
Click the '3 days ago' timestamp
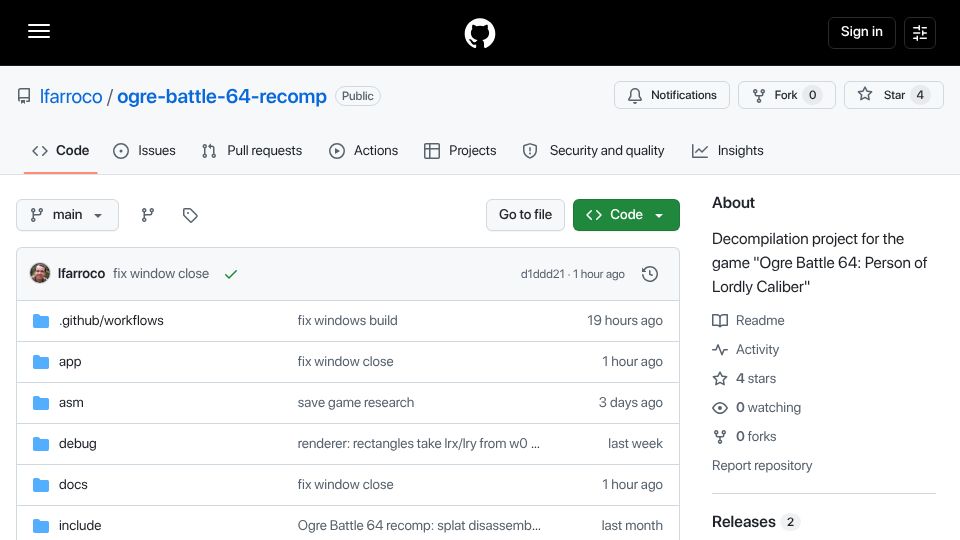[631, 403]
